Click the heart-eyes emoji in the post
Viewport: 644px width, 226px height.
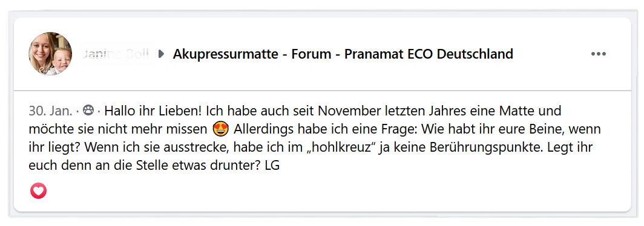(x=222, y=129)
